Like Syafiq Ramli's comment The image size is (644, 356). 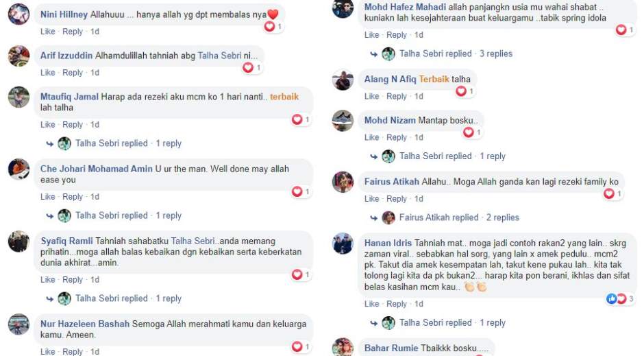point(48,280)
